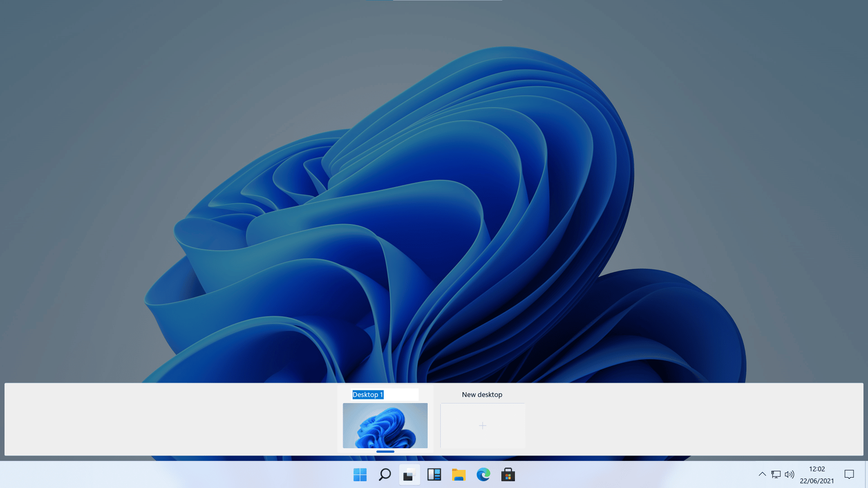868x488 pixels.
Task: Open the volume flyout in the tray
Action: pyautogui.click(x=790, y=474)
